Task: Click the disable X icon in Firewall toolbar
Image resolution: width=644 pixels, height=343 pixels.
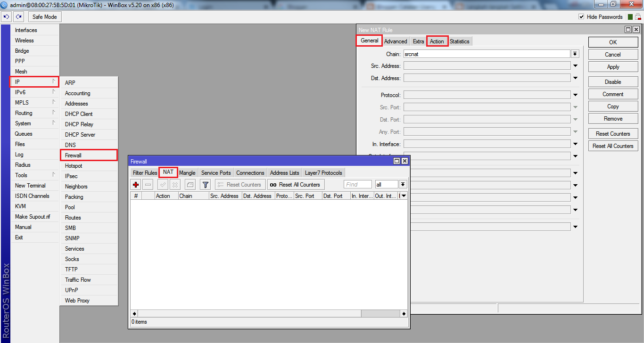Action: tap(174, 185)
